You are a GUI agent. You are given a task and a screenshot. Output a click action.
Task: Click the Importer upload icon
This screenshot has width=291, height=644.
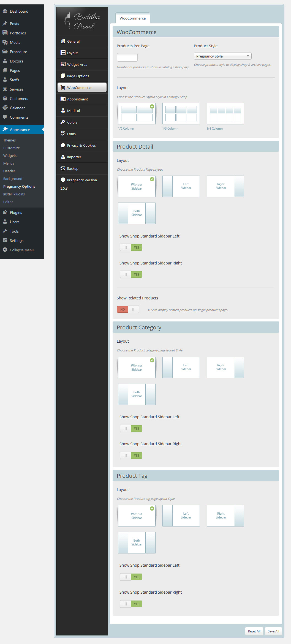pyautogui.click(x=63, y=157)
